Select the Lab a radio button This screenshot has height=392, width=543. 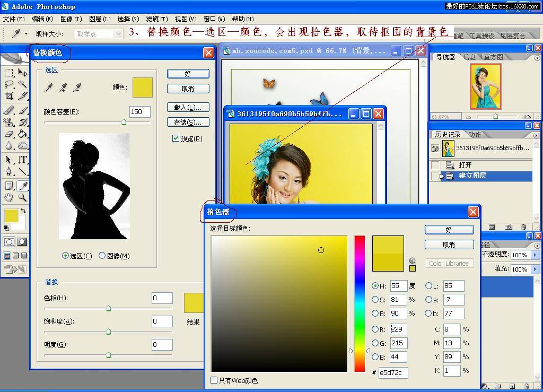428,300
